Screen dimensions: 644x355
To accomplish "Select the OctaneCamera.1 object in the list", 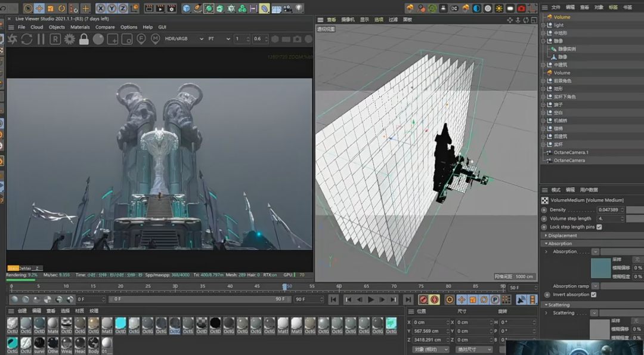I will (x=571, y=153).
